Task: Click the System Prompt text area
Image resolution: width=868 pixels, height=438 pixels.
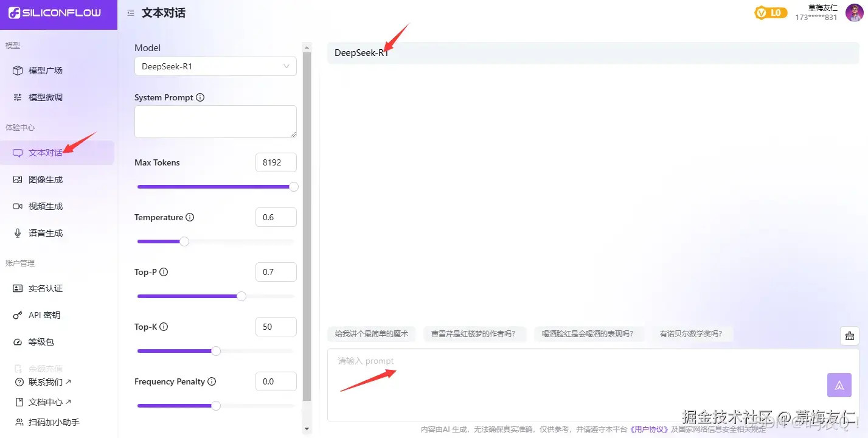Action: (x=215, y=122)
